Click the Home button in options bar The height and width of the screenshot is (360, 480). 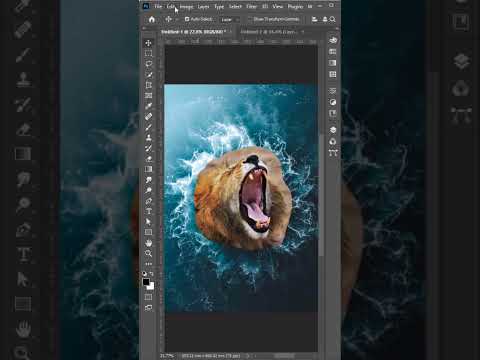click(152, 19)
